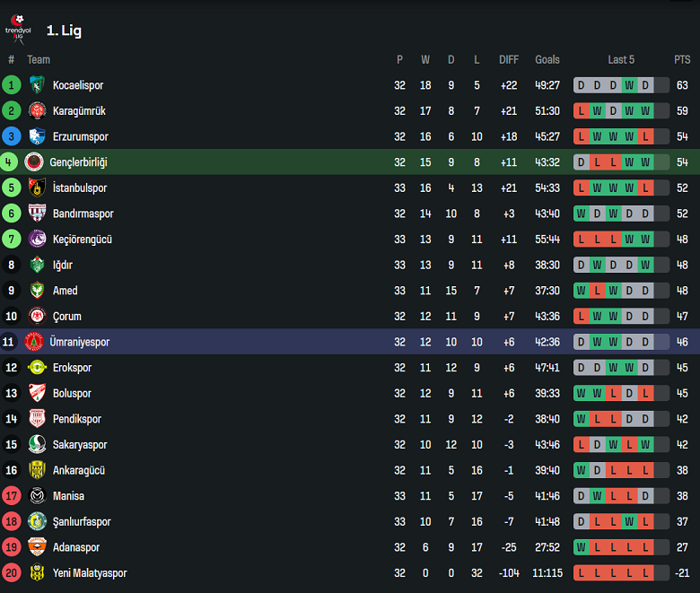Click the Ankaragücü club crest
The image size is (700, 593).
tap(37, 470)
